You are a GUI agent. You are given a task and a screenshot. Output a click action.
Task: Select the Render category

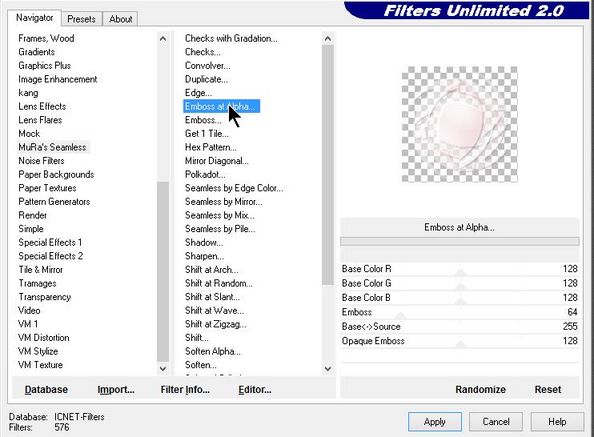(33, 215)
